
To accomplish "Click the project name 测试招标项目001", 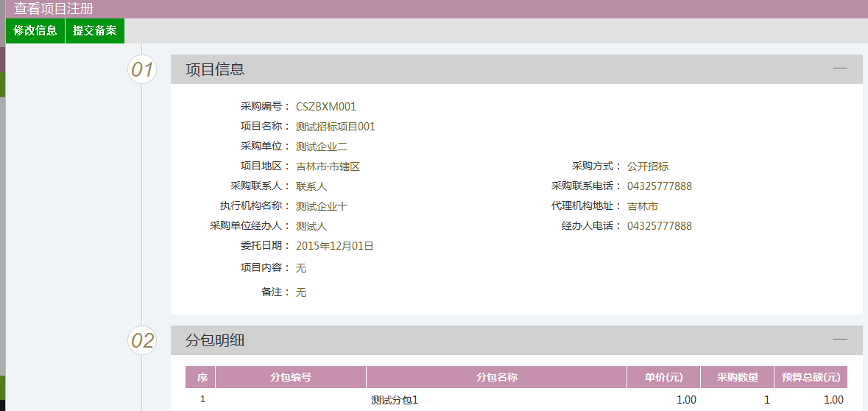I will coord(336,127).
